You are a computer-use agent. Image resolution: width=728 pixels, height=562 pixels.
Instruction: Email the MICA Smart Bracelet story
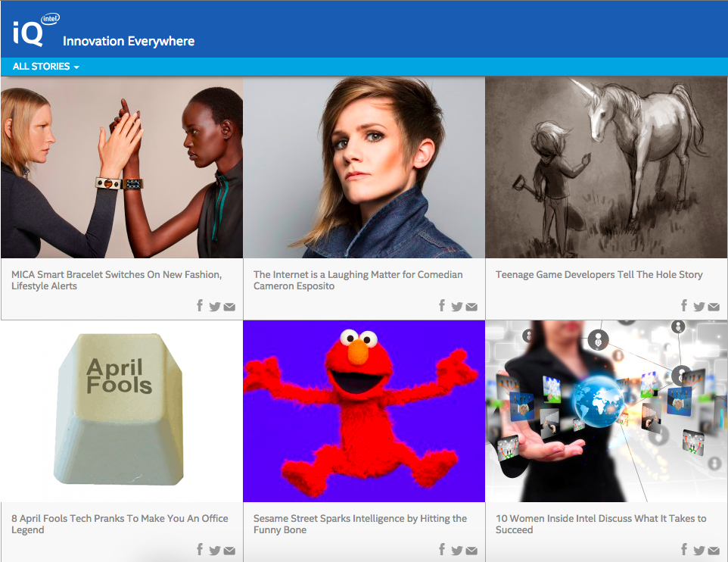(229, 307)
